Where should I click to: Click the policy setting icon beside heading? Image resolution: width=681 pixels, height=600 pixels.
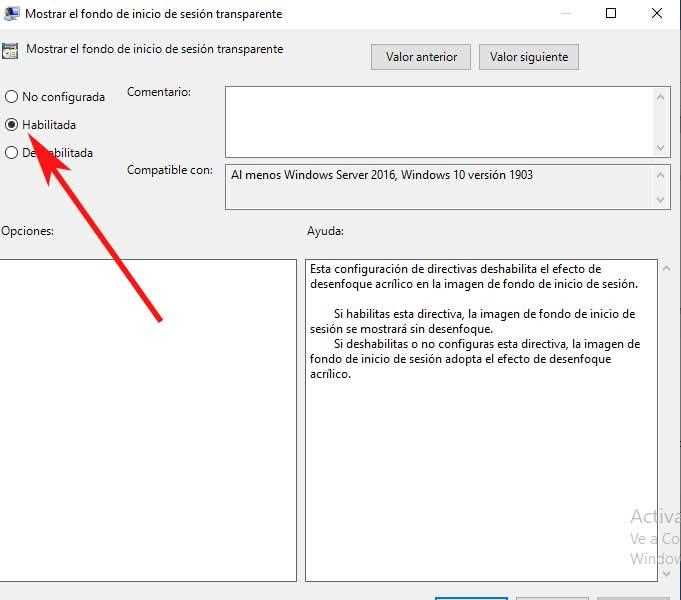[x=10, y=51]
